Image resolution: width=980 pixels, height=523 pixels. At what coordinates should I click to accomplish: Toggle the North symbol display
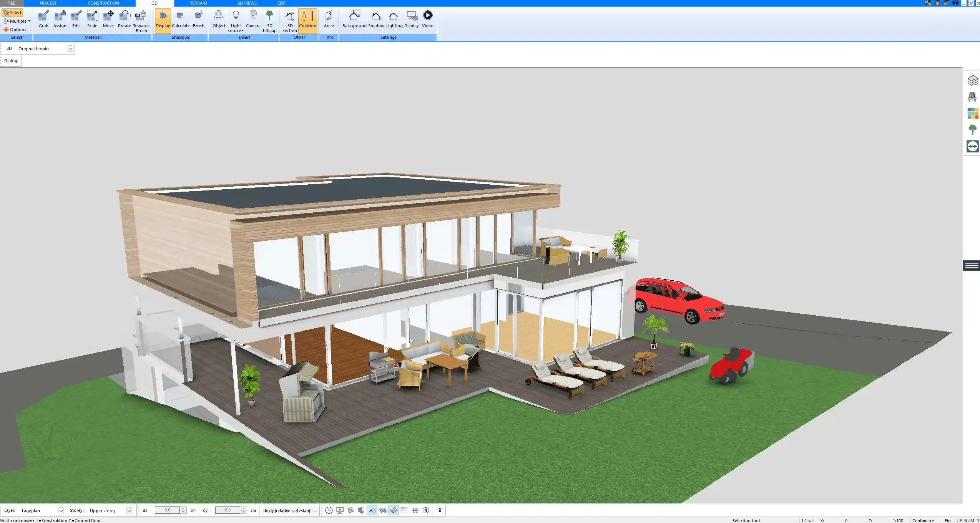pyautogui.click(x=425, y=510)
